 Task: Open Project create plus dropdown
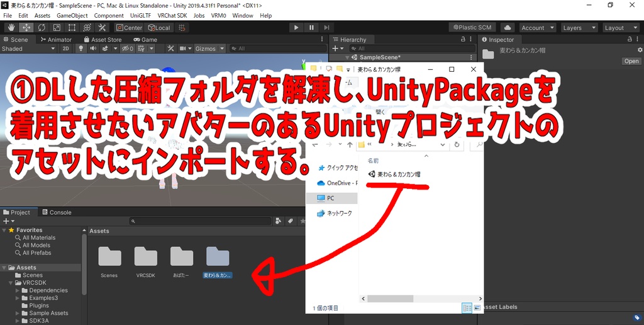point(9,221)
